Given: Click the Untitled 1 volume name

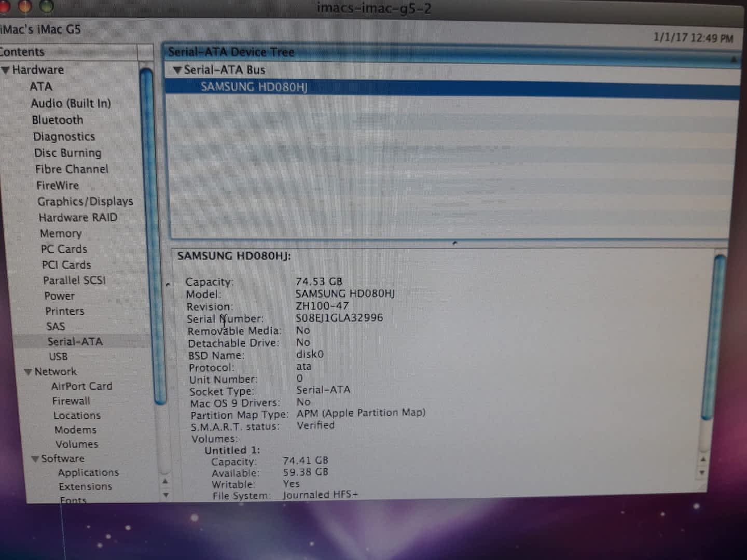Looking at the screenshot, I should tap(232, 450).
